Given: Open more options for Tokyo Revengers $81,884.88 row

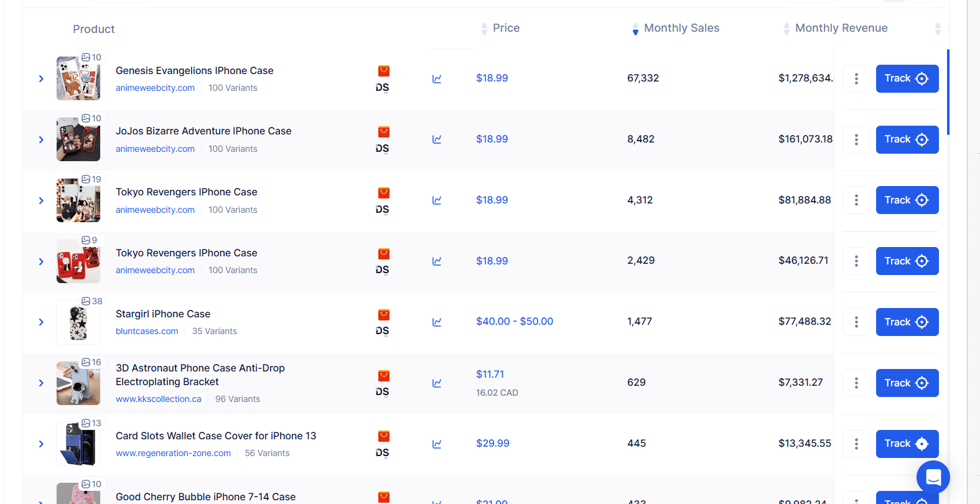Looking at the screenshot, I should [856, 200].
